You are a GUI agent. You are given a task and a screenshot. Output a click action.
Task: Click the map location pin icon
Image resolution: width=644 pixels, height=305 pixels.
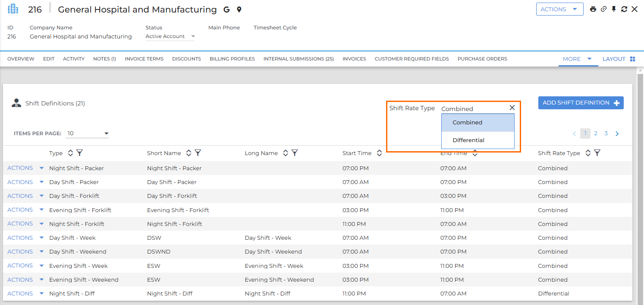click(x=239, y=10)
